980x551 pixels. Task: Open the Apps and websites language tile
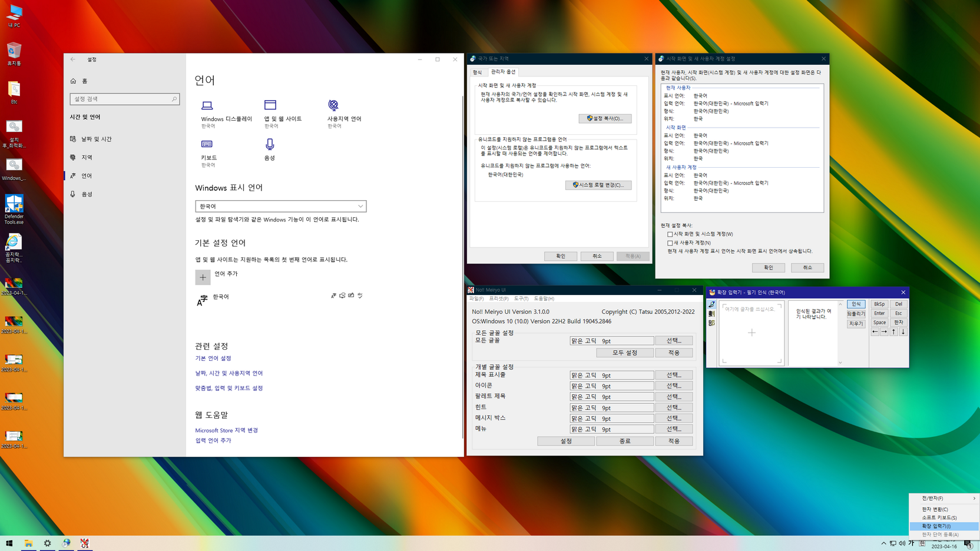283,114
